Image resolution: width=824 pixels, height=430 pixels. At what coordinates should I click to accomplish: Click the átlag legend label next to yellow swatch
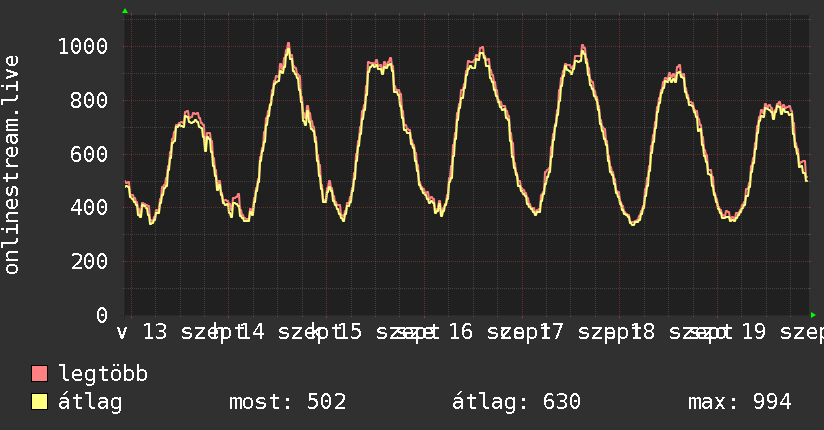point(90,402)
